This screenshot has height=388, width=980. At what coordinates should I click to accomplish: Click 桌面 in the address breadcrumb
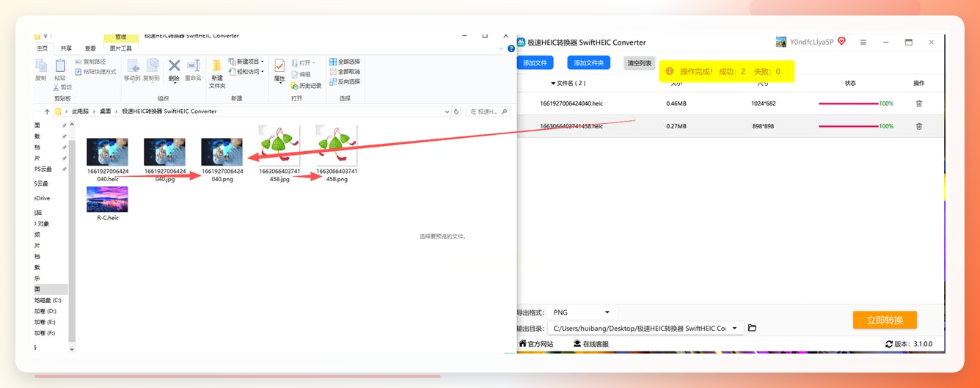(x=106, y=111)
